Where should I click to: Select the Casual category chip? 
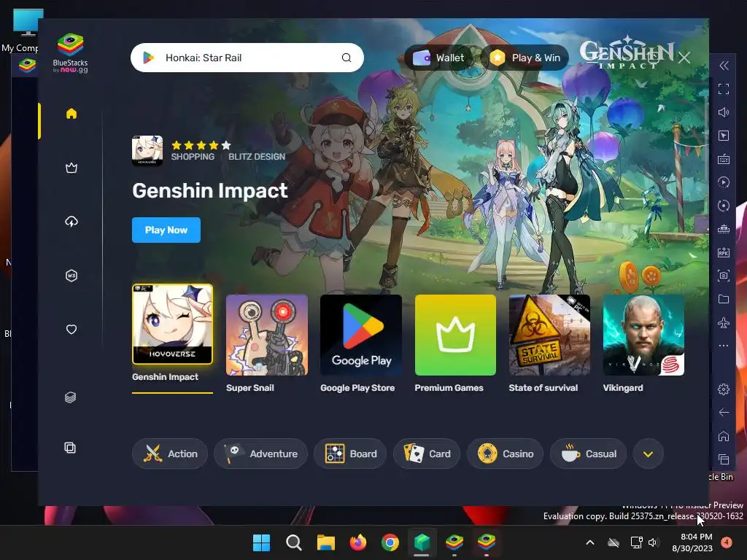tap(589, 454)
